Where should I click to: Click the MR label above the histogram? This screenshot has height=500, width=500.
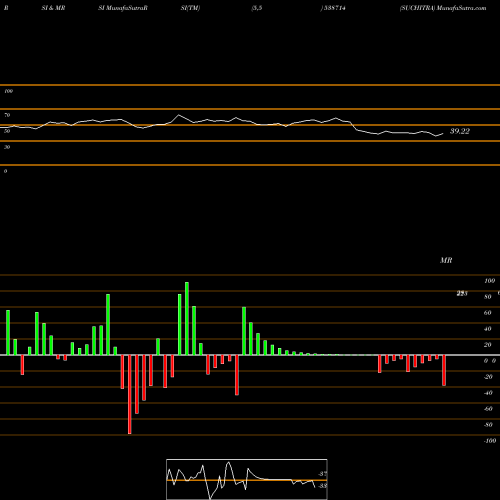click(446, 260)
